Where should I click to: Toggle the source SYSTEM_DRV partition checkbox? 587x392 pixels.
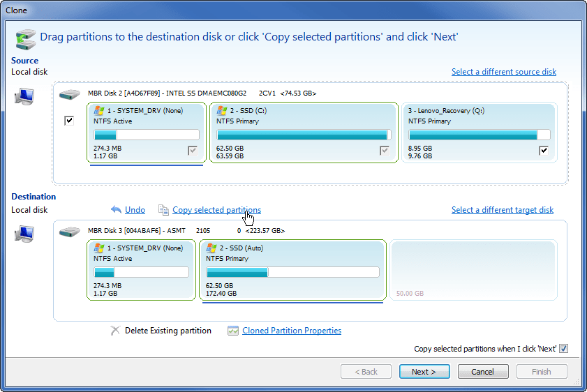click(193, 151)
